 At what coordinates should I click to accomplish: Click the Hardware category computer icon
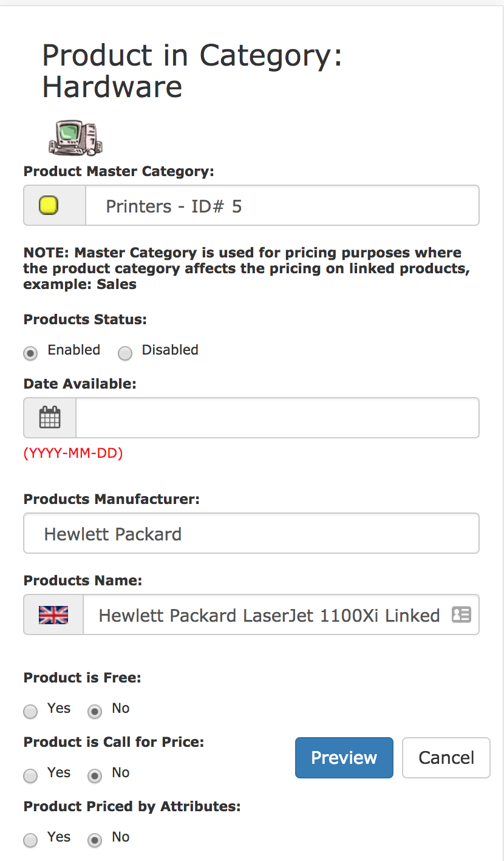[x=75, y=137]
